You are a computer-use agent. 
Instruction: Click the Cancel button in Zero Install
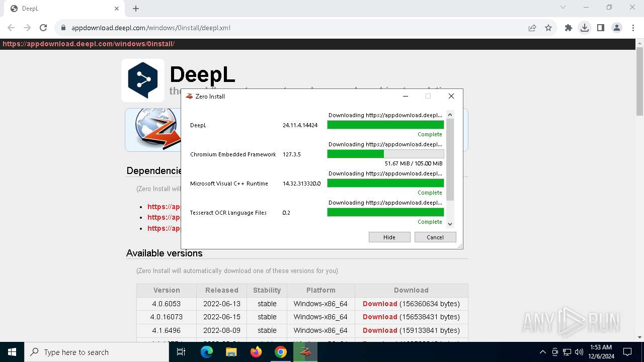(435, 237)
